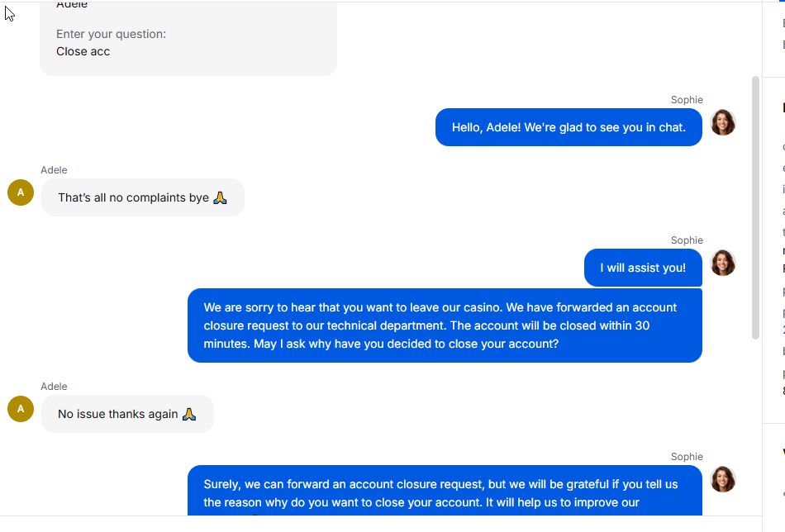The image size is (785, 532).
Task: Select the "That's all no complaints bye" message
Action: pos(143,197)
